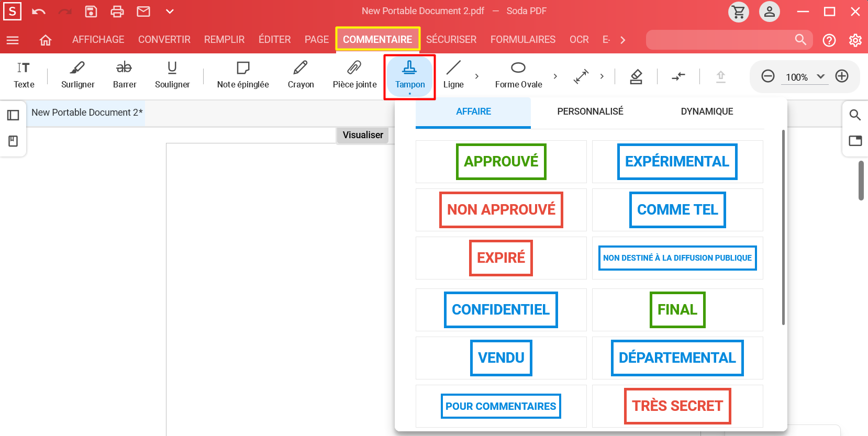Viewport: 868px width, 436px height.
Task: Select the Surligner highlighter tool
Action: (x=77, y=75)
